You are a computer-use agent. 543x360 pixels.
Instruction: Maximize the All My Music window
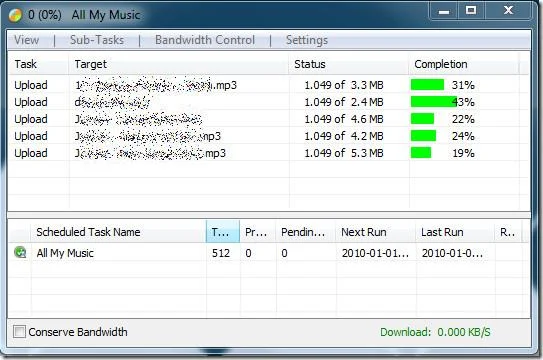point(471,10)
